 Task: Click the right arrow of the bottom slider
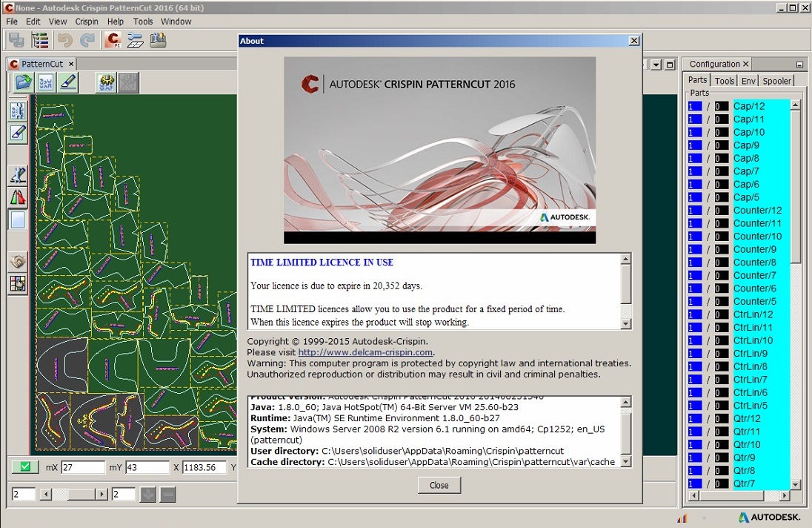(x=102, y=495)
